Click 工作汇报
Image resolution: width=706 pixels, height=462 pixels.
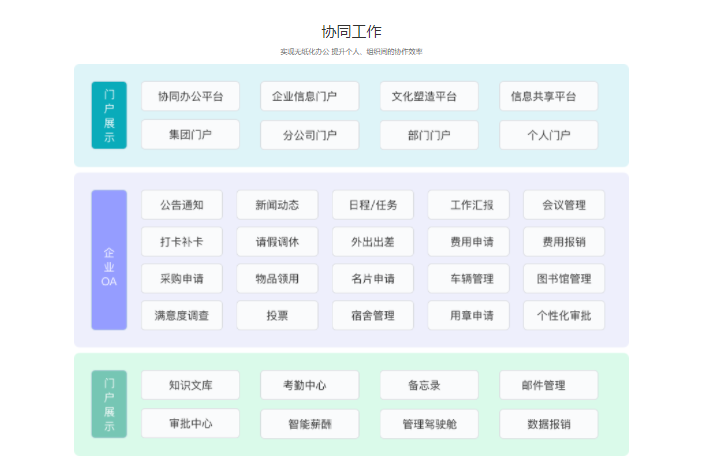coord(468,205)
